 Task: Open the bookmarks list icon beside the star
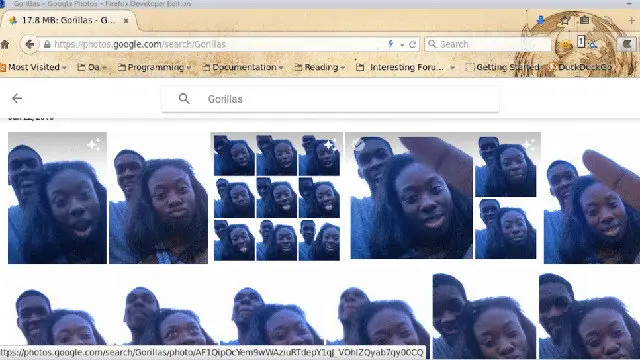[584, 20]
